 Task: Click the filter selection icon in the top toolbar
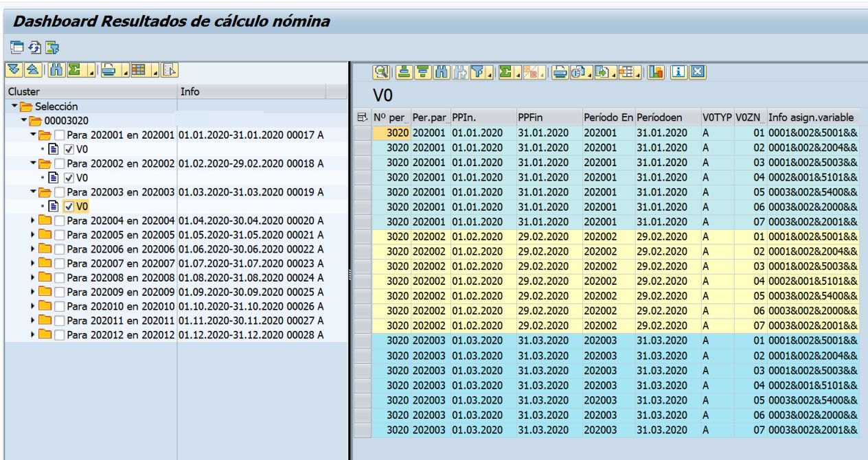(x=52, y=47)
